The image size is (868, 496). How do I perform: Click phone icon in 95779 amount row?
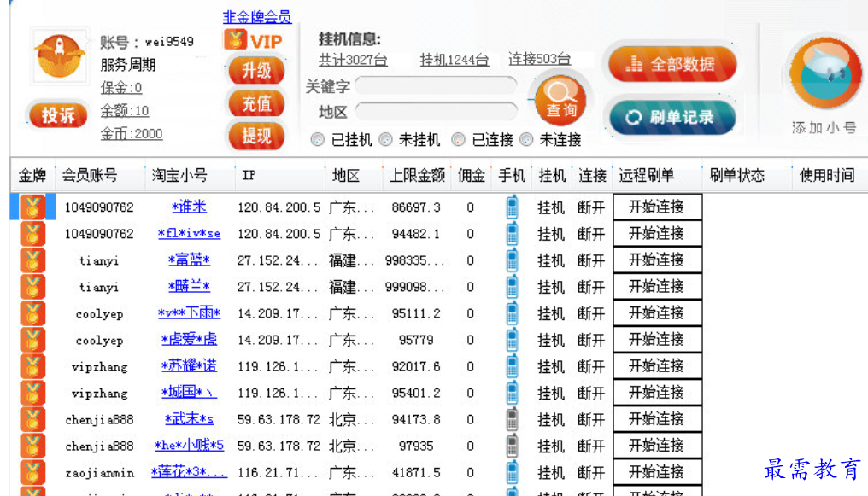512,340
